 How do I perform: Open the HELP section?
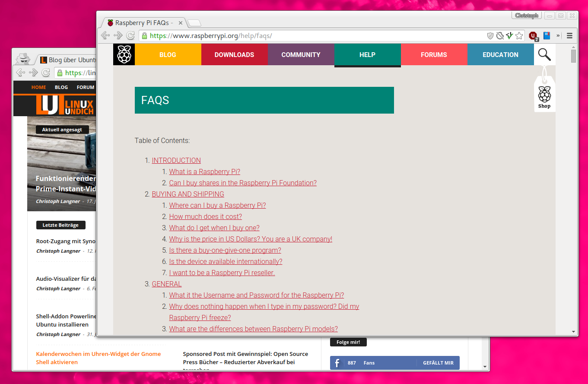click(x=368, y=54)
